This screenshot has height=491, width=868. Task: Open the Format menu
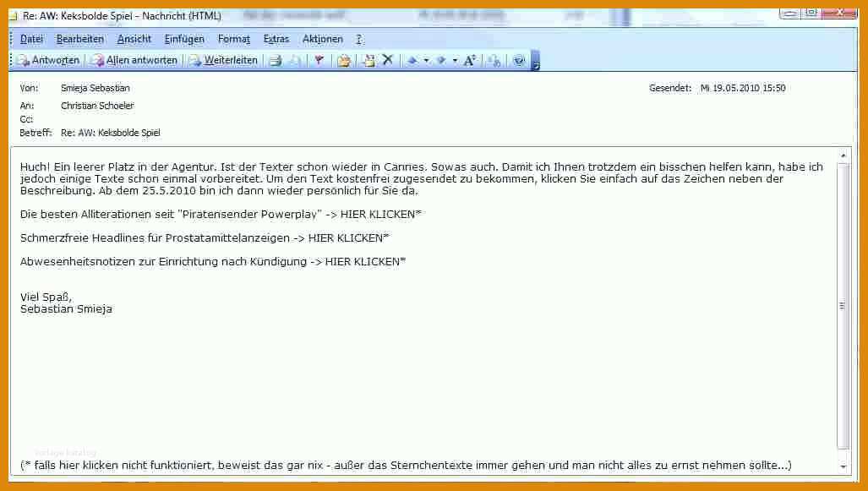[233, 40]
